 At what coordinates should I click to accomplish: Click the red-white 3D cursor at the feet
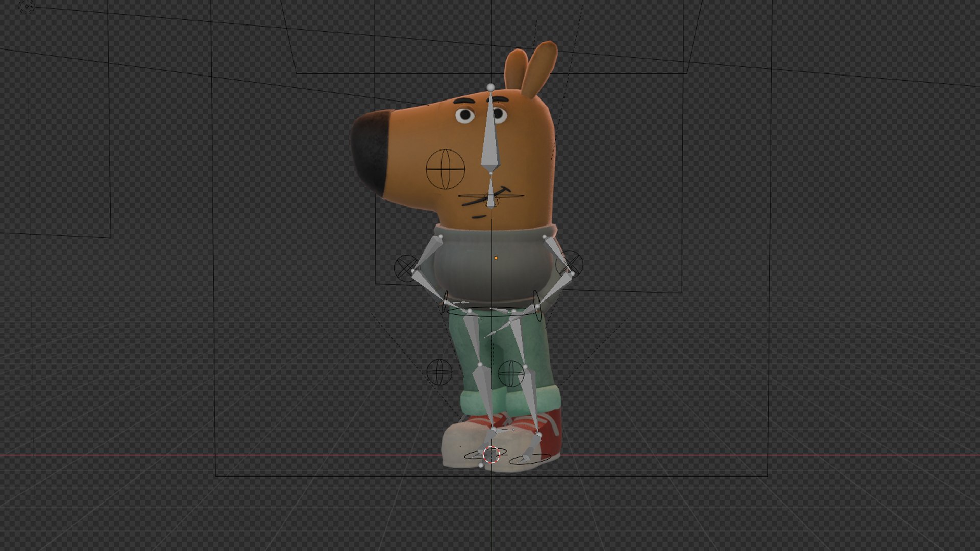491,455
